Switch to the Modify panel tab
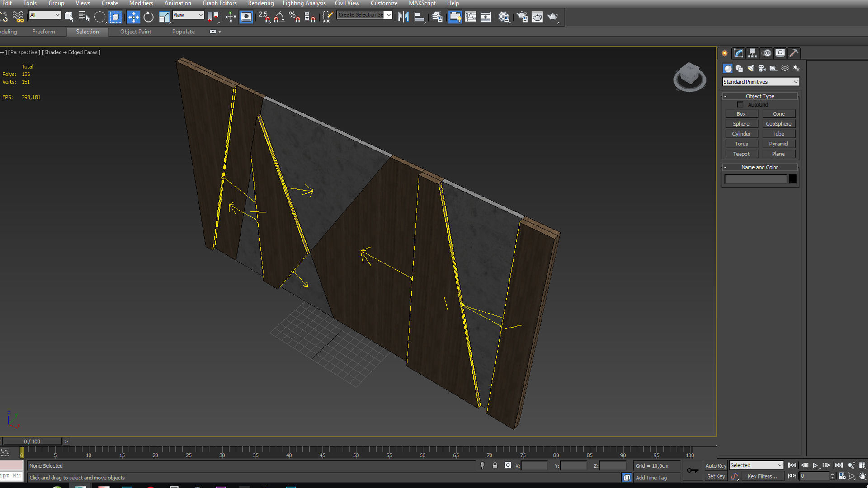The height and width of the screenshot is (488, 868). [739, 53]
